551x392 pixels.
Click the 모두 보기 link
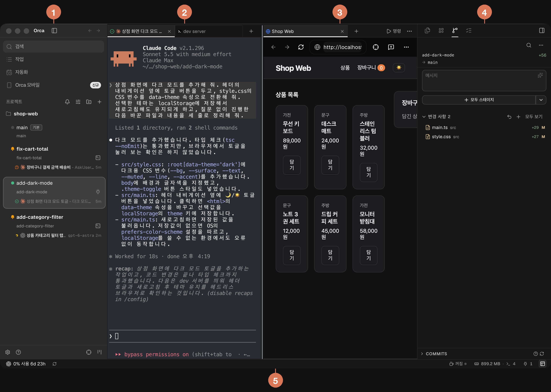click(533, 117)
